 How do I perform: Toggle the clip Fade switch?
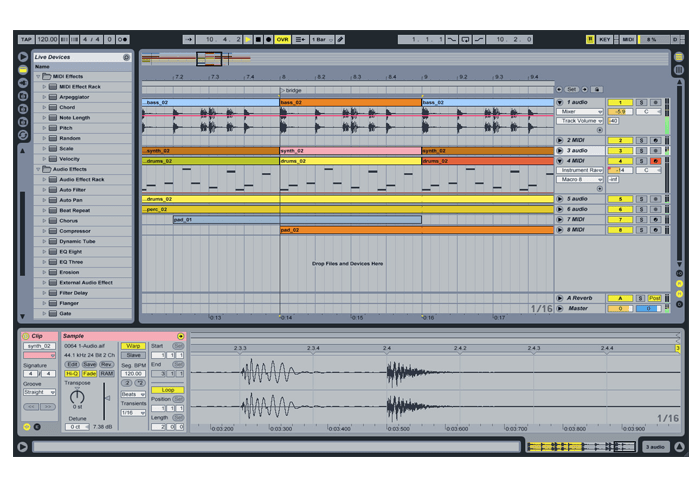tap(89, 374)
